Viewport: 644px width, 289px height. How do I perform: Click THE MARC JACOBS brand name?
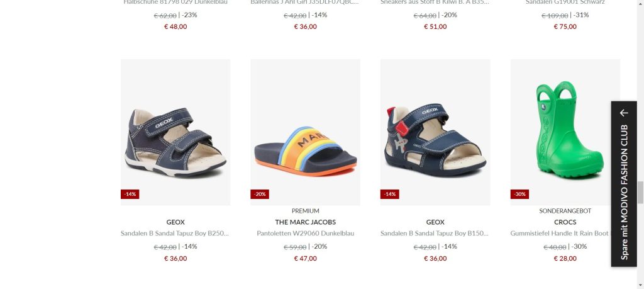[305, 222]
